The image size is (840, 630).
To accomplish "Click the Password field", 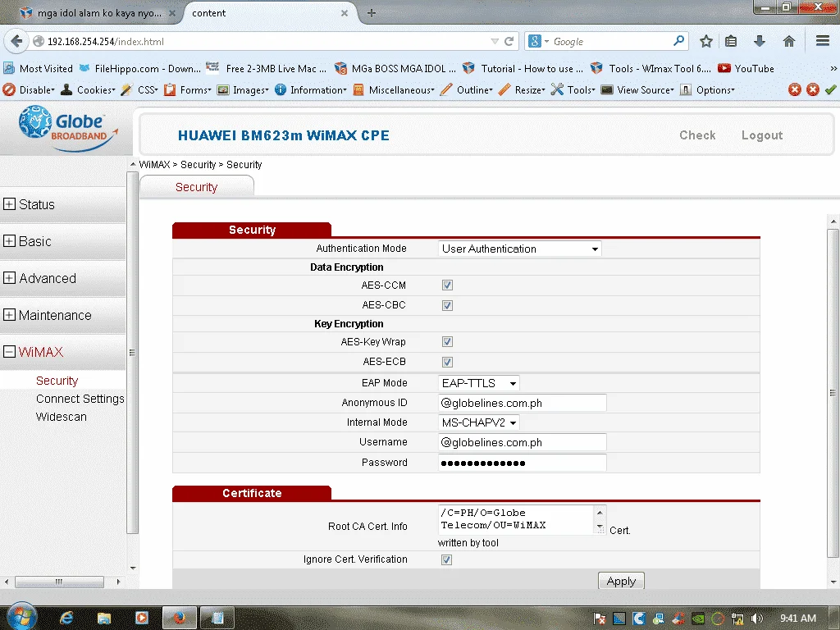I will click(523, 463).
